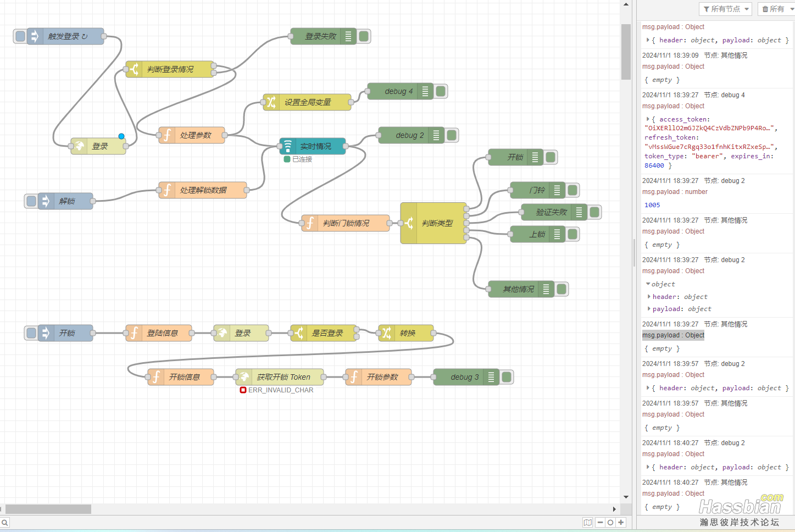Select the 转换 change node icon
The width and height of the screenshot is (795, 532).
coord(387,333)
